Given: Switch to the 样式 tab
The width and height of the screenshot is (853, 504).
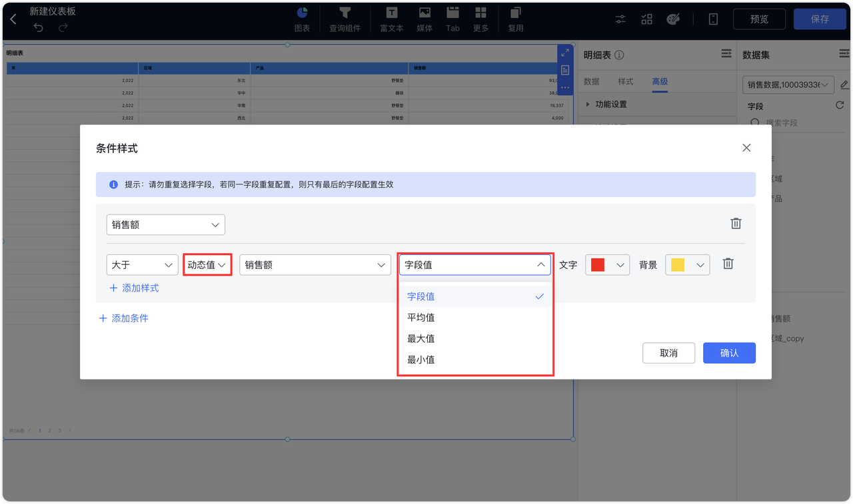Looking at the screenshot, I should click(625, 81).
